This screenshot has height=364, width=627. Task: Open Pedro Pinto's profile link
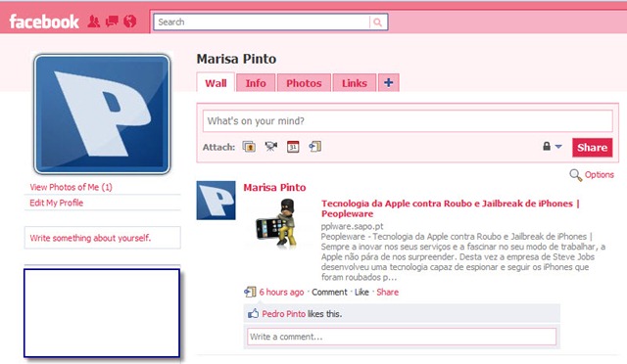283,314
